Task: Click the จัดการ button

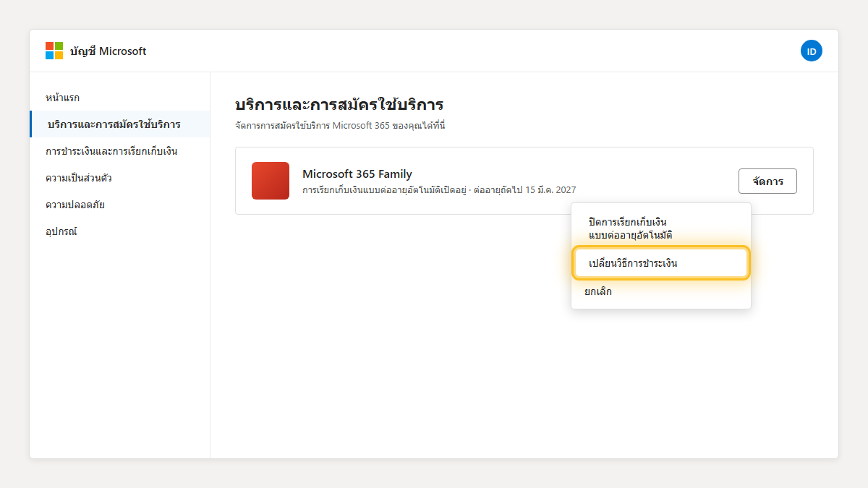Action: (x=767, y=181)
